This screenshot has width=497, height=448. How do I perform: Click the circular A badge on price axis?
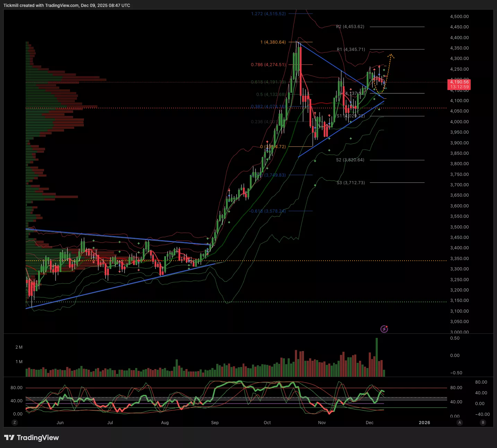[460, 422]
